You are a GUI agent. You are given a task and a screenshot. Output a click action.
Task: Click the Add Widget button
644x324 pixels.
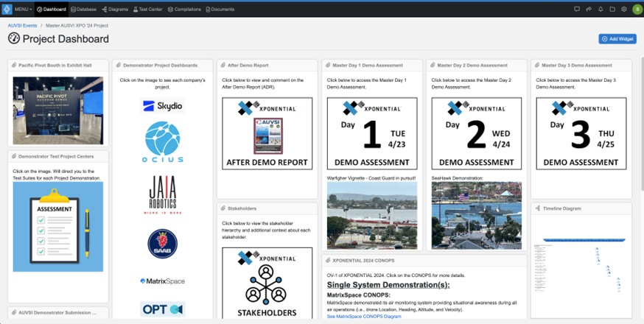click(x=617, y=39)
